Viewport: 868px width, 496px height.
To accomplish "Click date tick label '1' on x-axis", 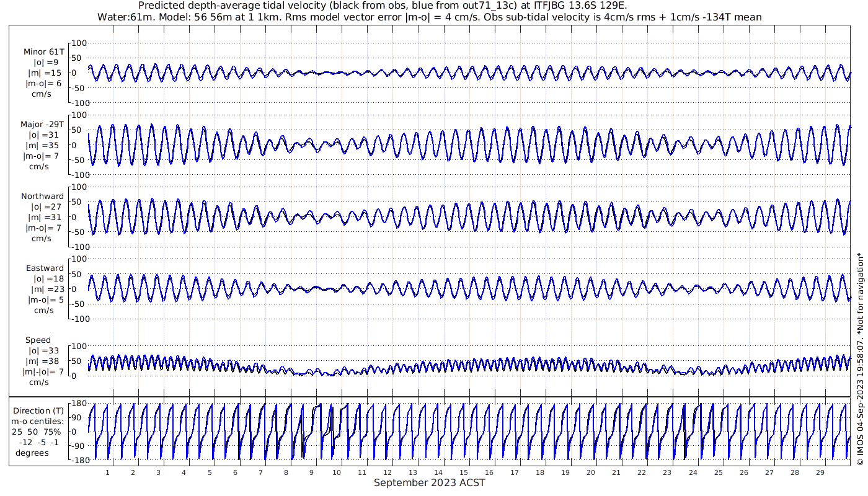I will (107, 472).
